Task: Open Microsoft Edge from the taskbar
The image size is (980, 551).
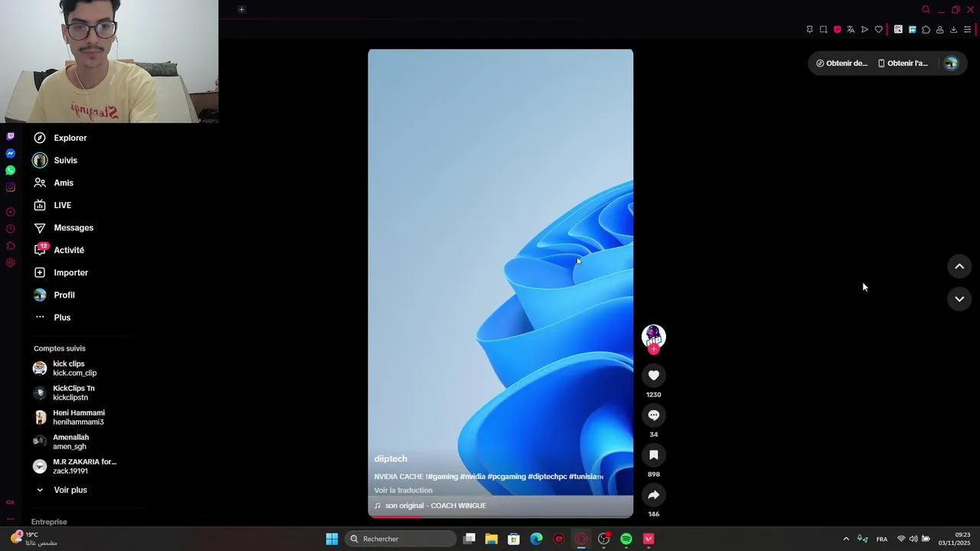Action: tap(537, 539)
